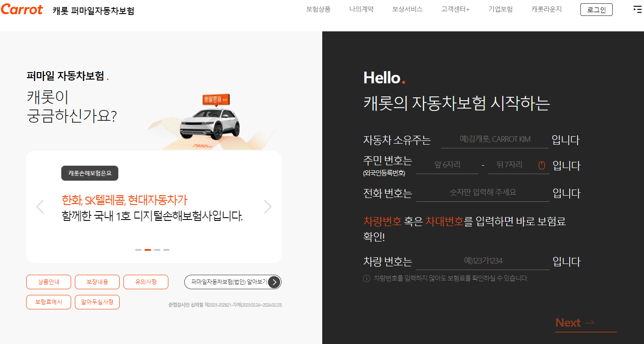The image size is (644, 344).
Task: Click 함께한 국내 1호 디지털손해보험사입니다 text
Action: click(x=152, y=216)
